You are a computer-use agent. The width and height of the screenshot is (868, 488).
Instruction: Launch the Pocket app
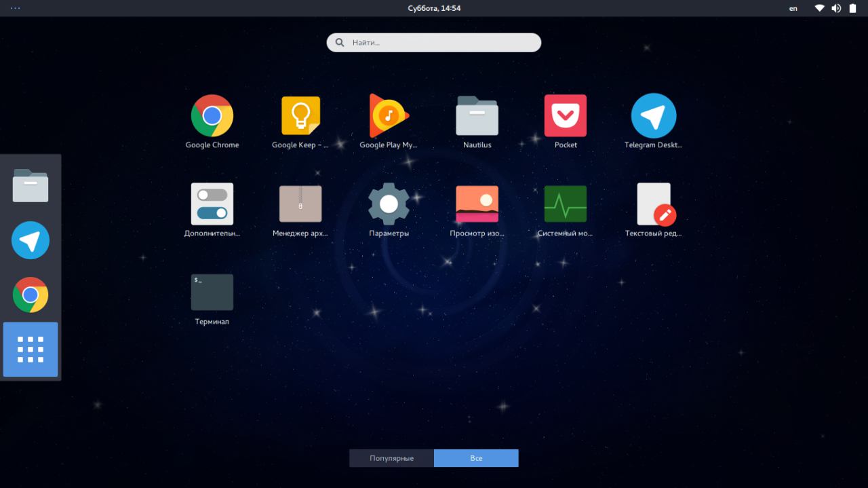tap(566, 116)
